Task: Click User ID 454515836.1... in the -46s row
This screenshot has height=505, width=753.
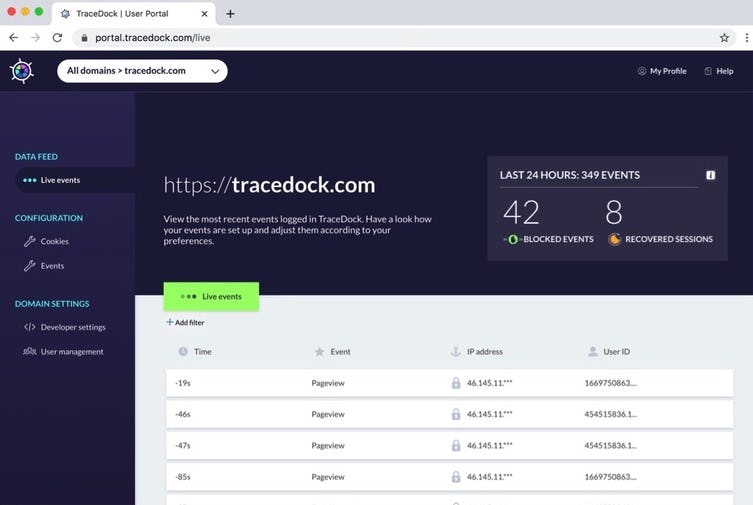Action: tap(610, 414)
